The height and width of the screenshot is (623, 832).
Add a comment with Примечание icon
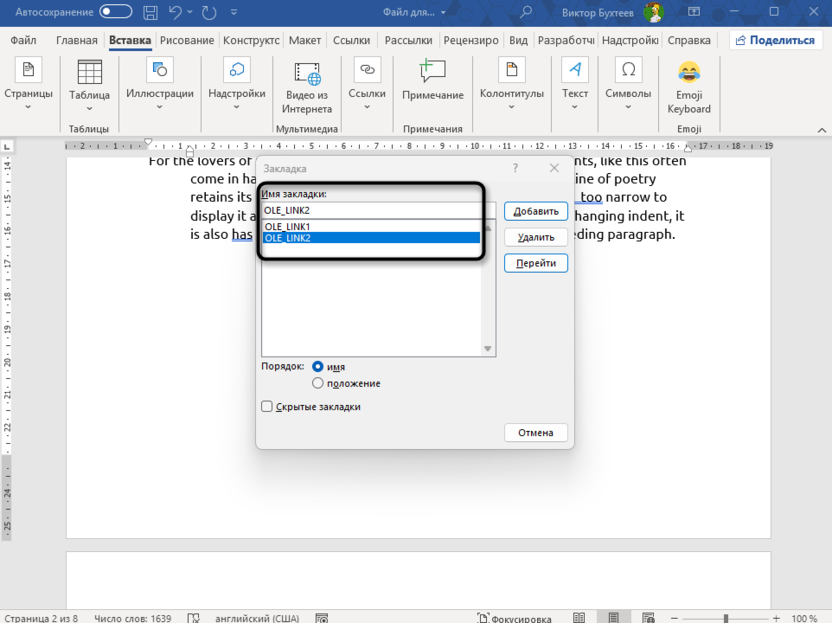(x=432, y=71)
